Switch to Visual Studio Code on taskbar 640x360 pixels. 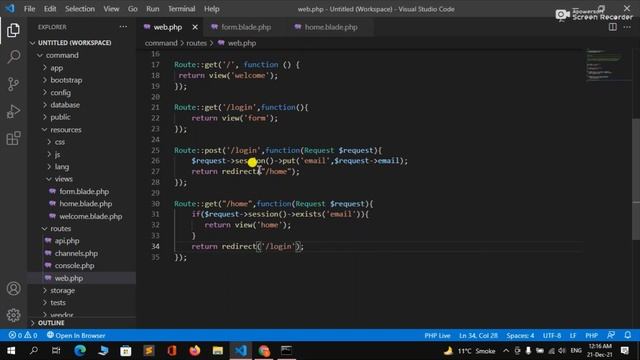pos(241,351)
